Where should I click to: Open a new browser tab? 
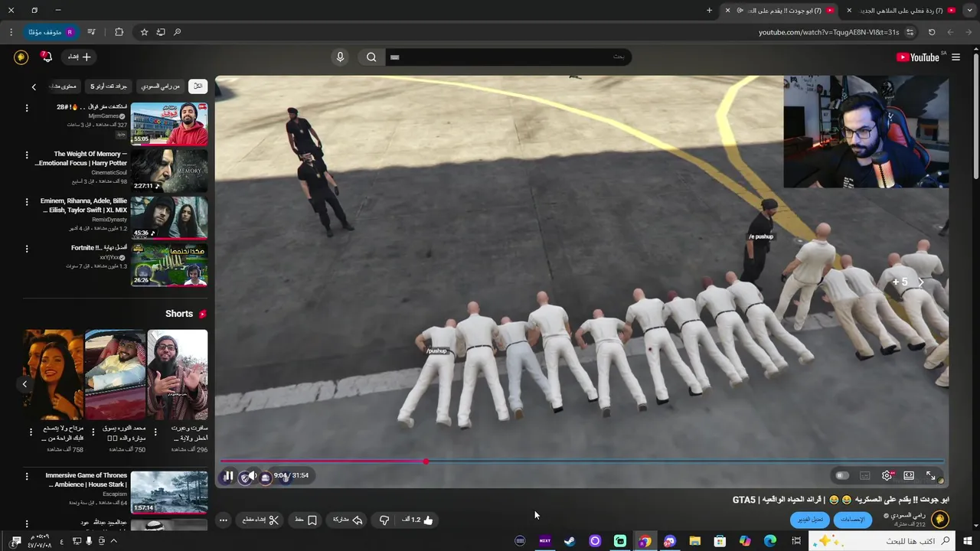(709, 11)
